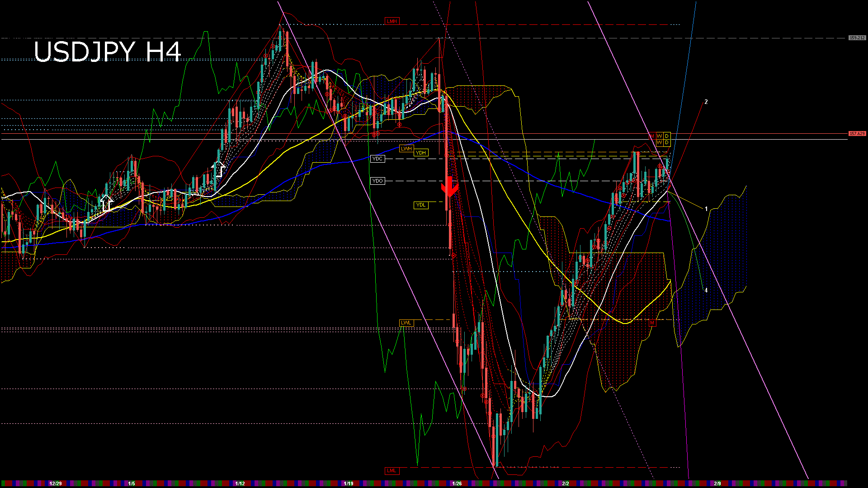
Task: Click the 2/9 date on time axis
Action: pyautogui.click(x=717, y=483)
